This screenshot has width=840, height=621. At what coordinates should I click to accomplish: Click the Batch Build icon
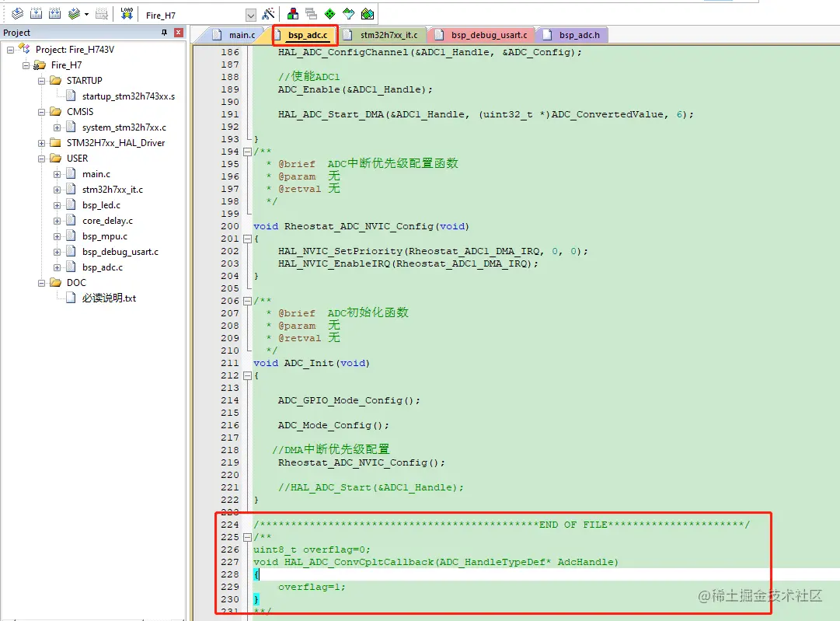[x=74, y=14]
